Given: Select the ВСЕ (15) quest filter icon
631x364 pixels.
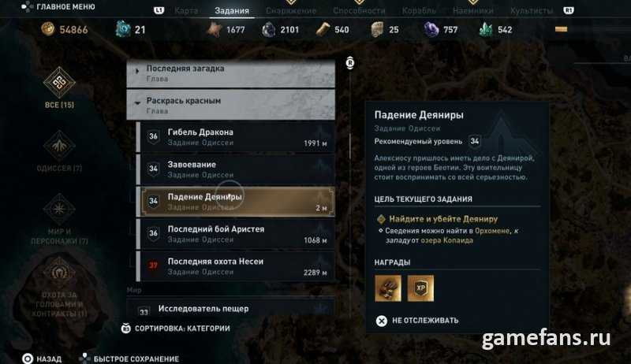Looking at the screenshot, I should click(59, 83).
